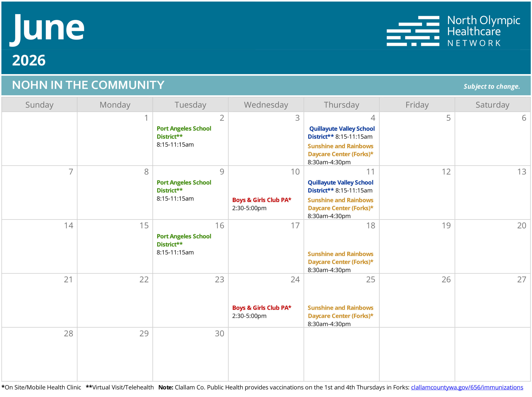
Task: Click Port Angeles School District on June 9
Action: coord(184,186)
